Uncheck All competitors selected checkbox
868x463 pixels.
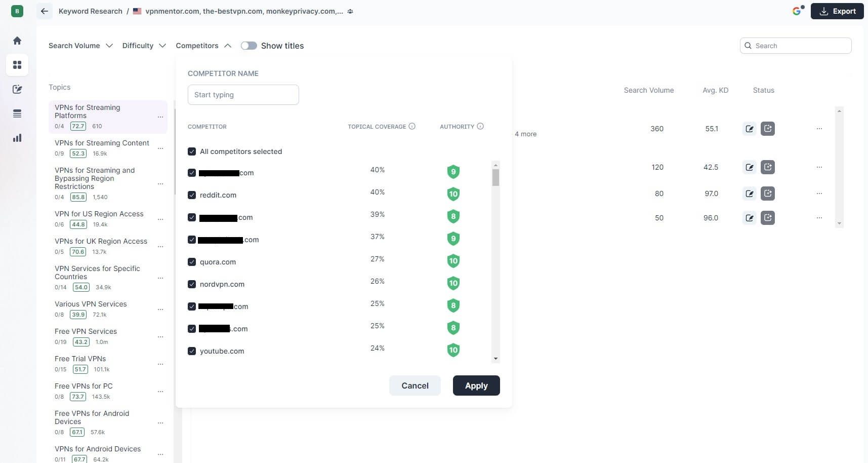pos(192,151)
